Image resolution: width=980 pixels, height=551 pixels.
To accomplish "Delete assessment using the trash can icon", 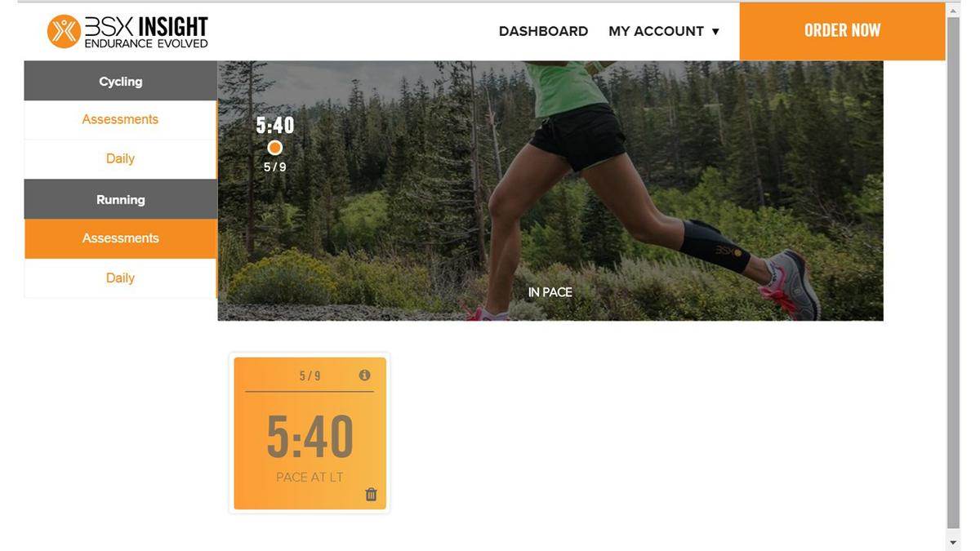I will tap(371, 494).
